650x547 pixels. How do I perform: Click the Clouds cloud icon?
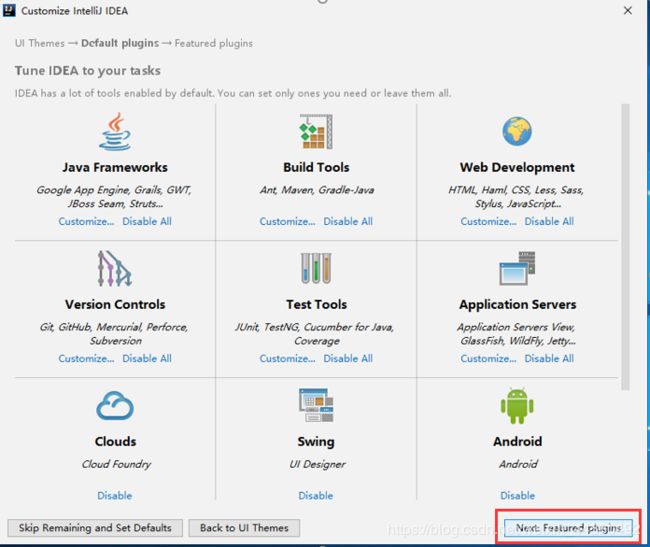pos(115,406)
